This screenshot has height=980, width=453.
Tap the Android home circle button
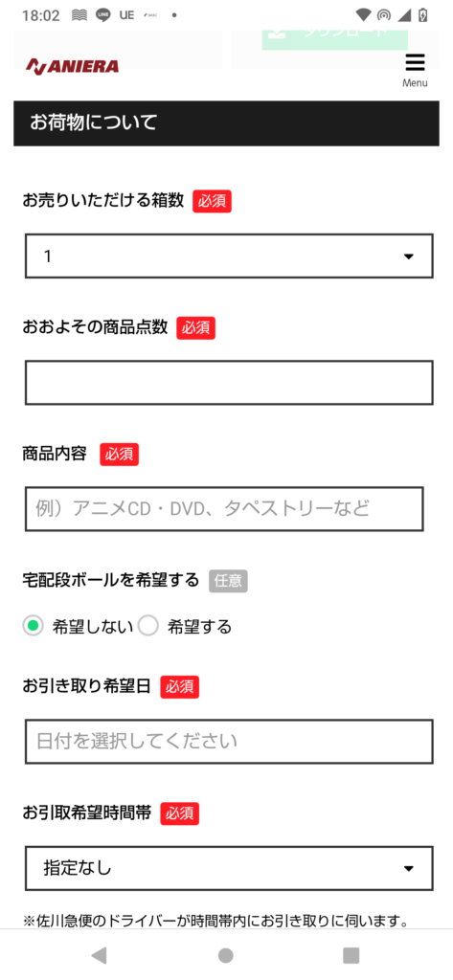tap(226, 955)
